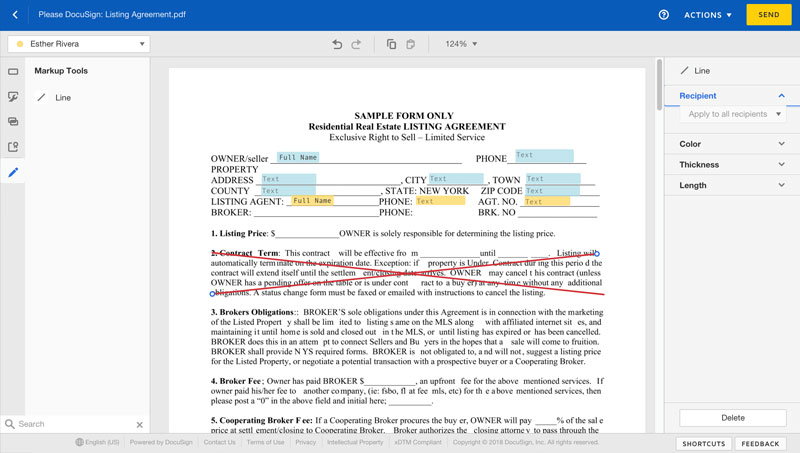This screenshot has width=800, height=453.
Task: Click the Delete button
Action: [733, 418]
